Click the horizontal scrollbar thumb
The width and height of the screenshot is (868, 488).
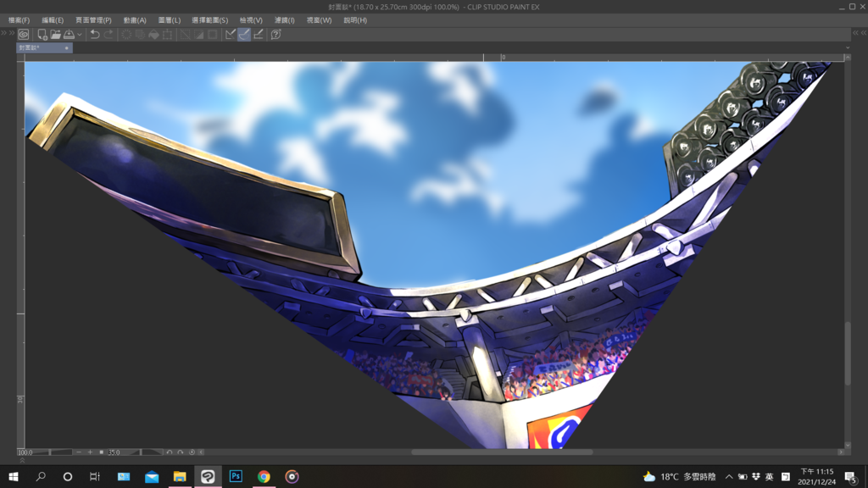[x=502, y=452]
